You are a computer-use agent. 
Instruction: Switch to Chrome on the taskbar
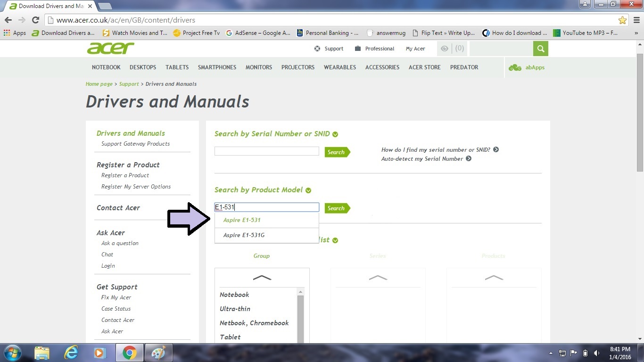click(x=129, y=353)
